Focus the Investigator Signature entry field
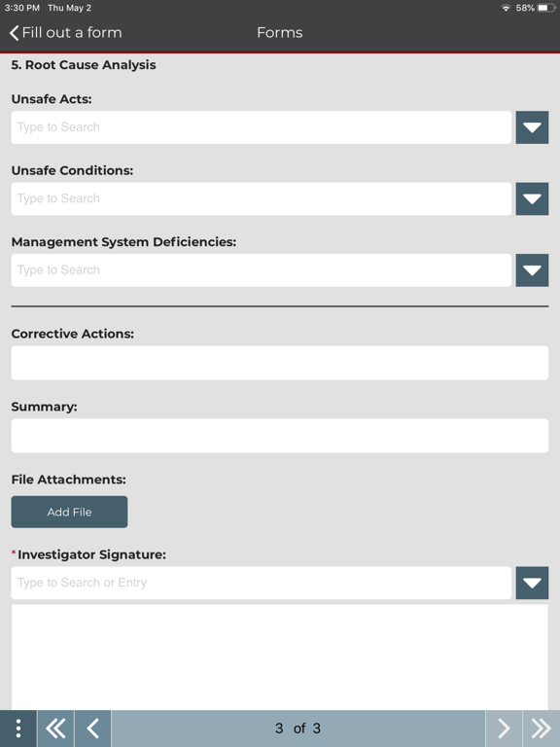This screenshot has height=747, width=560. [x=261, y=583]
